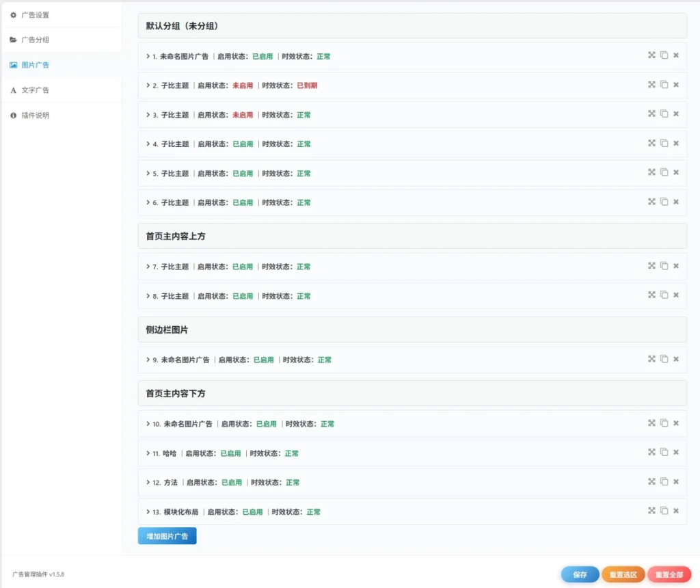Open the 广告设置 sidebar tab
Viewport: 700px width, 588px height.
[x=61, y=15]
